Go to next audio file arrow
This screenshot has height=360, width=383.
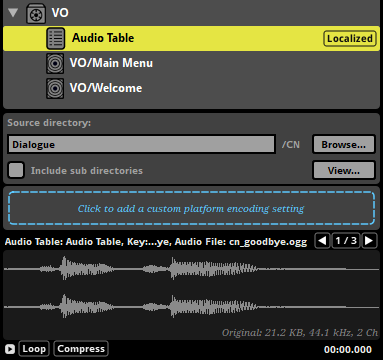click(369, 240)
